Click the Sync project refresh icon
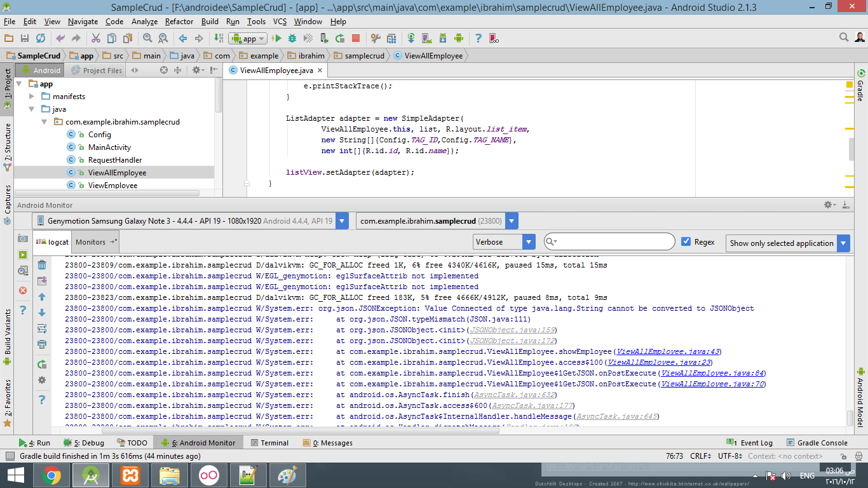868x488 pixels. pyautogui.click(x=40, y=38)
